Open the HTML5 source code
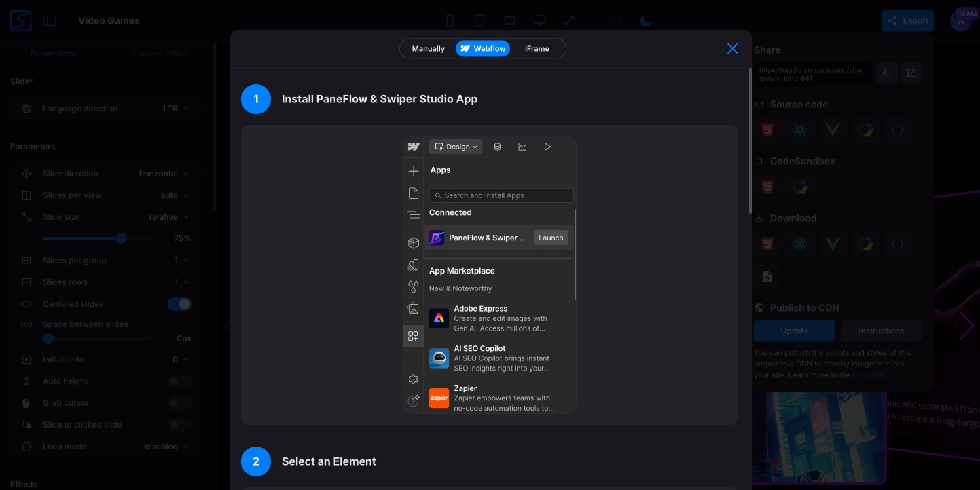The width and height of the screenshot is (980, 490). pos(767,130)
